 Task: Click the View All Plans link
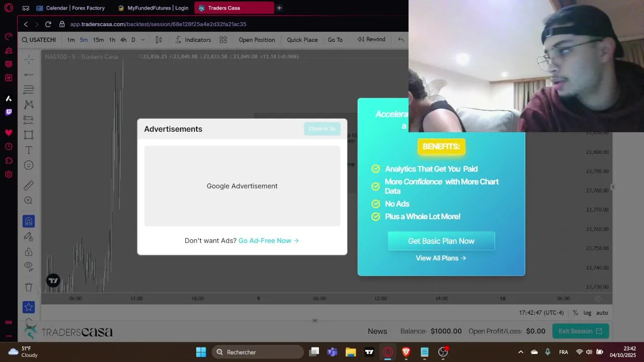[441, 258]
